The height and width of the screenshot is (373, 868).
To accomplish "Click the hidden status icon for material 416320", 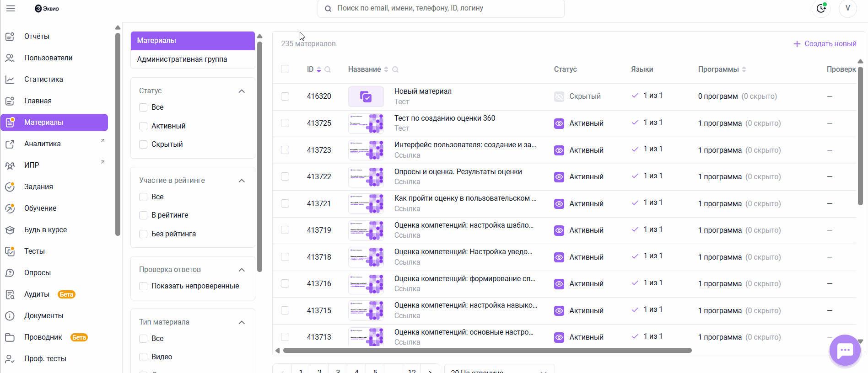I will (559, 96).
